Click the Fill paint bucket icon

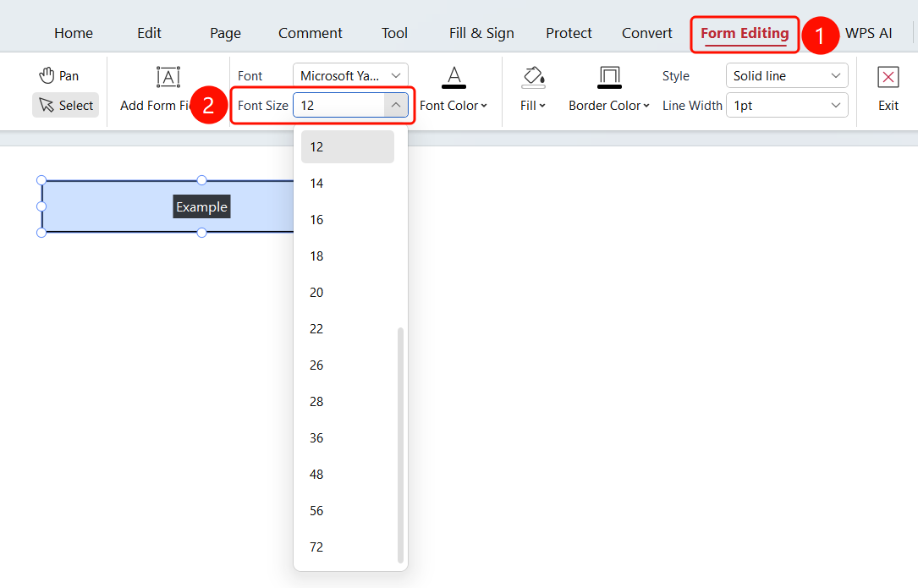click(533, 77)
